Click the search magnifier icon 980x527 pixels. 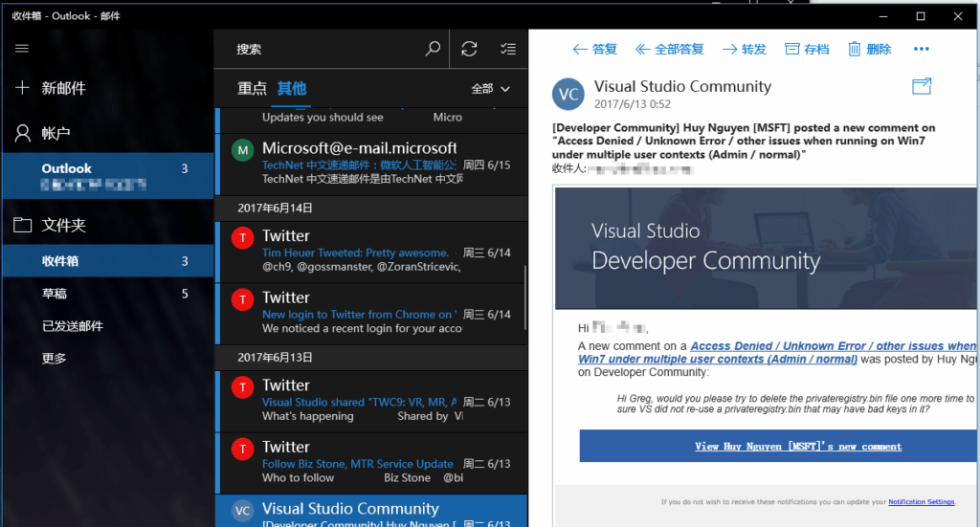click(433, 49)
